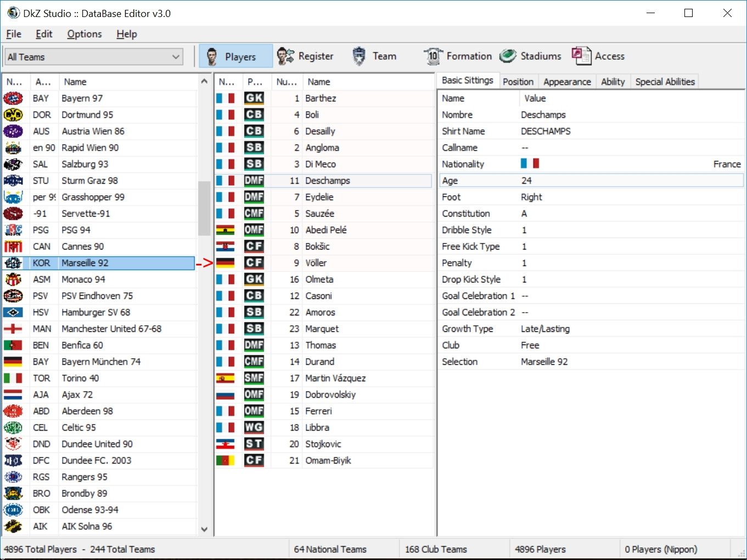Open the Register toolbar icon
The image size is (747, 560).
click(x=285, y=56)
